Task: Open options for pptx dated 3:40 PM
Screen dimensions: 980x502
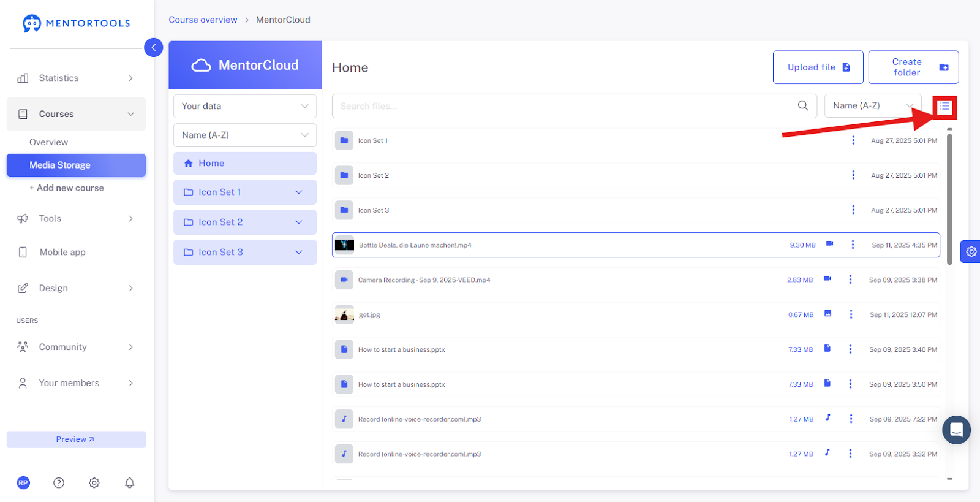Action: [x=850, y=350]
